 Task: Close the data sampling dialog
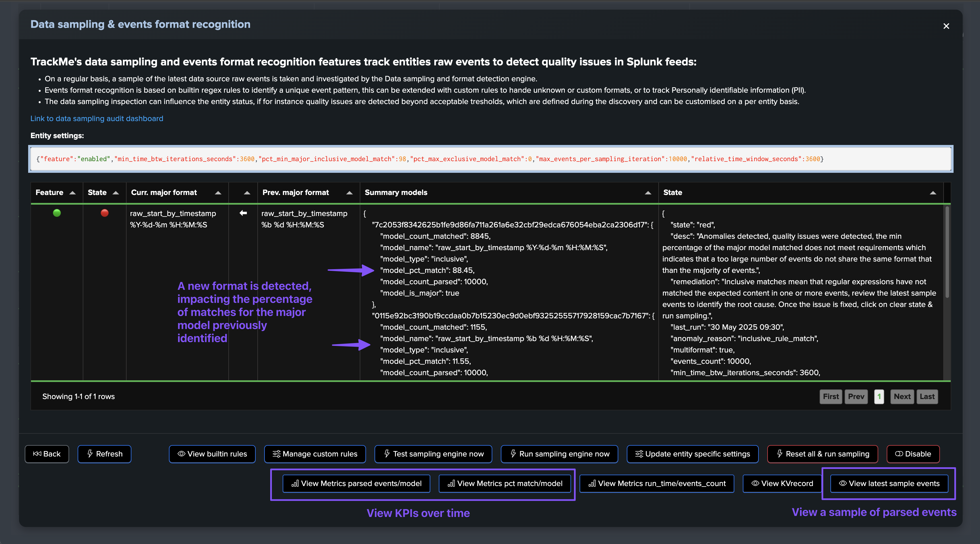coord(946,26)
